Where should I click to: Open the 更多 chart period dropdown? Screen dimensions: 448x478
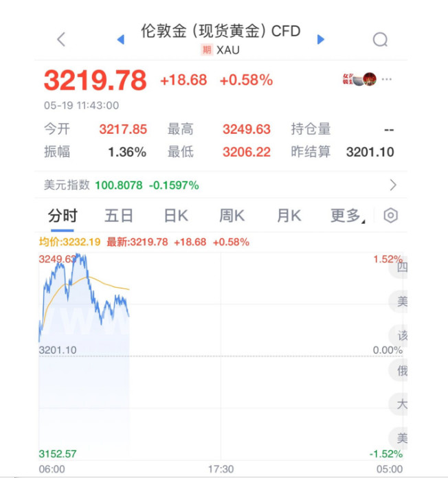pos(348,216)
